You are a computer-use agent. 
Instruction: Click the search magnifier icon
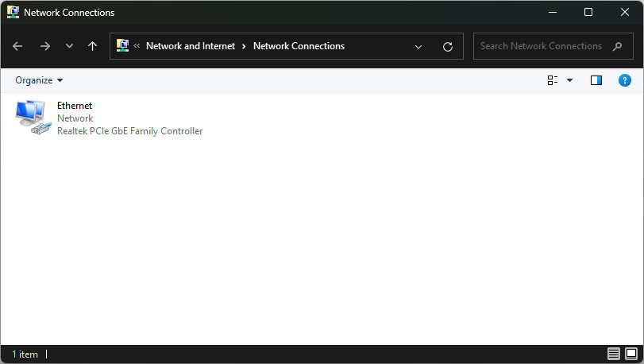point(618,46)
